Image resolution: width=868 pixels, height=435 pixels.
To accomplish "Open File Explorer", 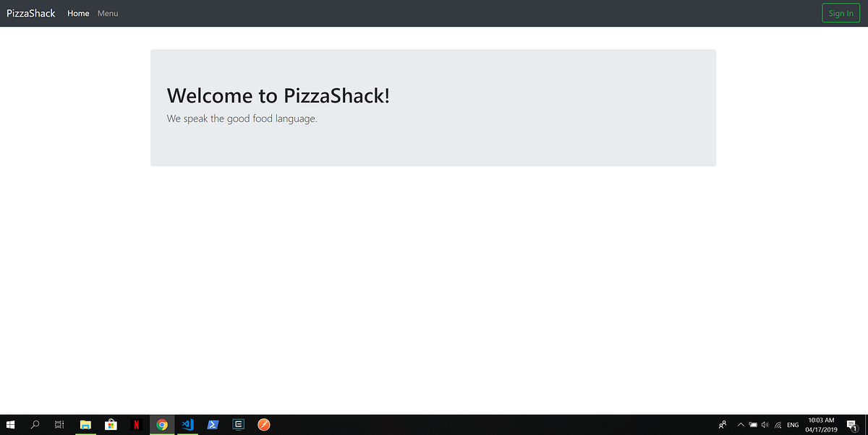I will pyautogui.click(x=85, y=425).
